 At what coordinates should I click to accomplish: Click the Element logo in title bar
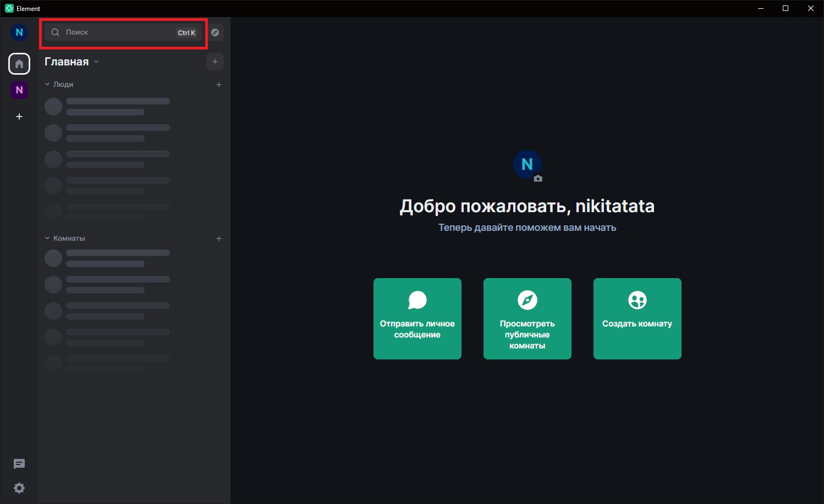tap(9, 8)
